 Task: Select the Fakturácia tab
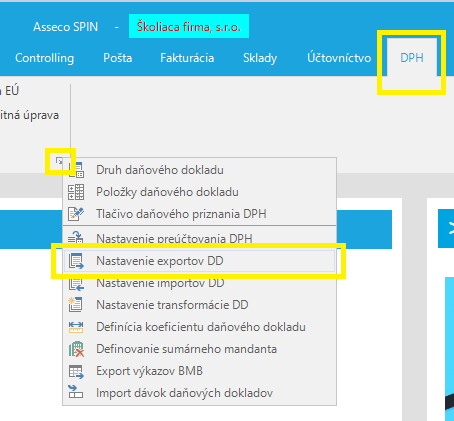point(187,58)
